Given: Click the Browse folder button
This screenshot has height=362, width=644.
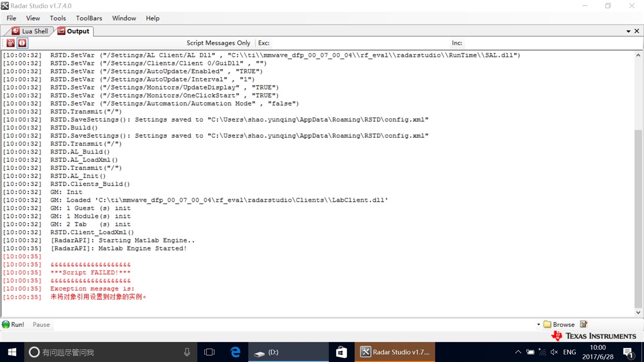Looking at the screenshot, I should coord(559,324).
